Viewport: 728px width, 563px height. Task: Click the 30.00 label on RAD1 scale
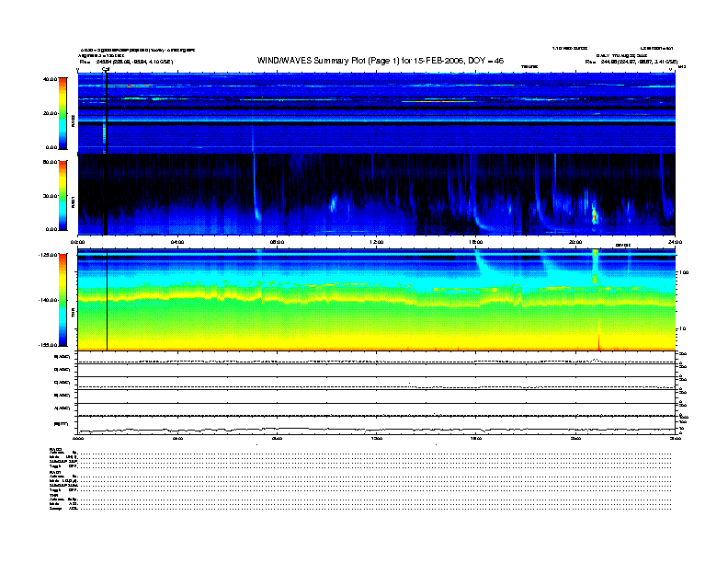[x=50, y=196]
